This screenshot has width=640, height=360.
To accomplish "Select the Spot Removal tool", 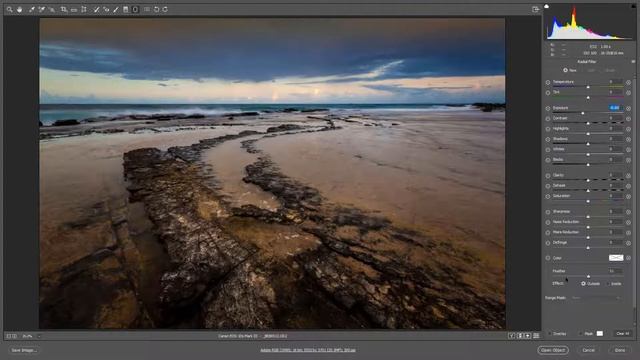I will [x=96, y=9].
